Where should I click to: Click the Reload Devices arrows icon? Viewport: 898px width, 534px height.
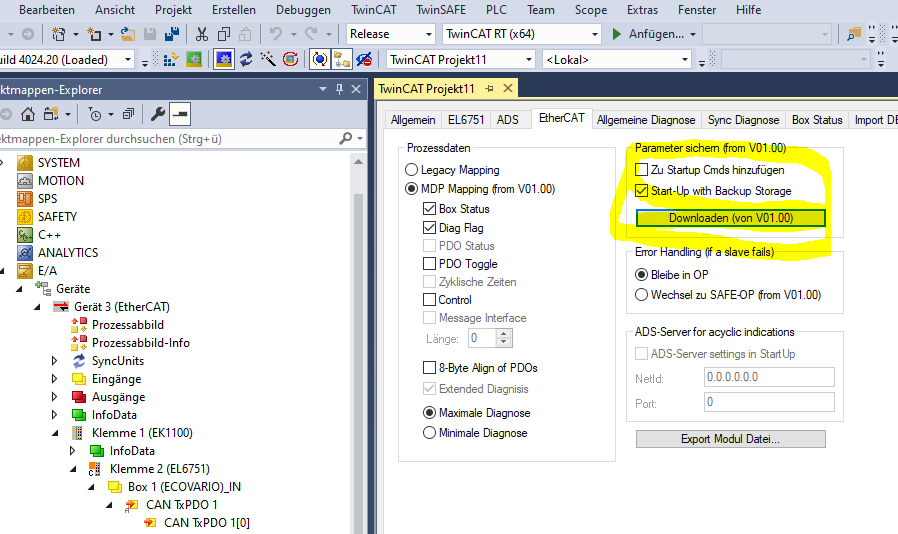[x=246, y=60]
